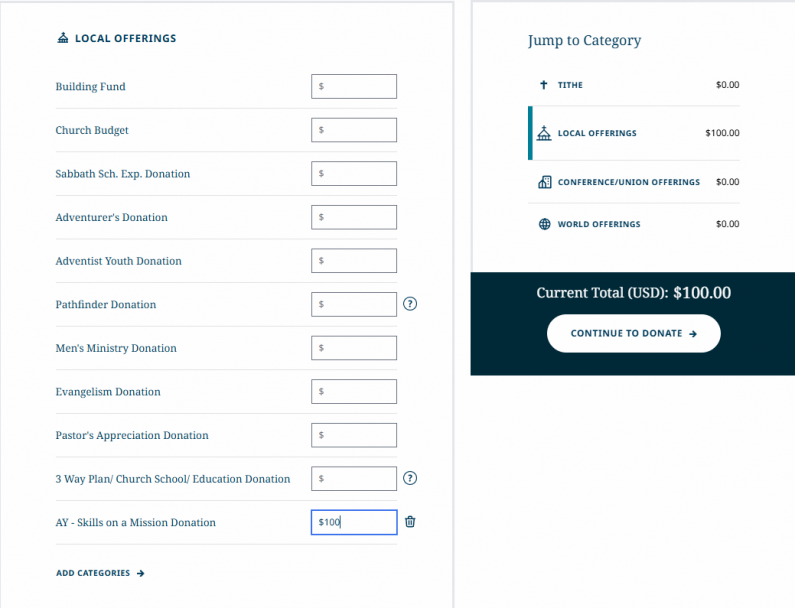The height and width of the screenshot is (608, 795).
Task: Click the World Offerings globe icon
Action: [x=544, y=224]
